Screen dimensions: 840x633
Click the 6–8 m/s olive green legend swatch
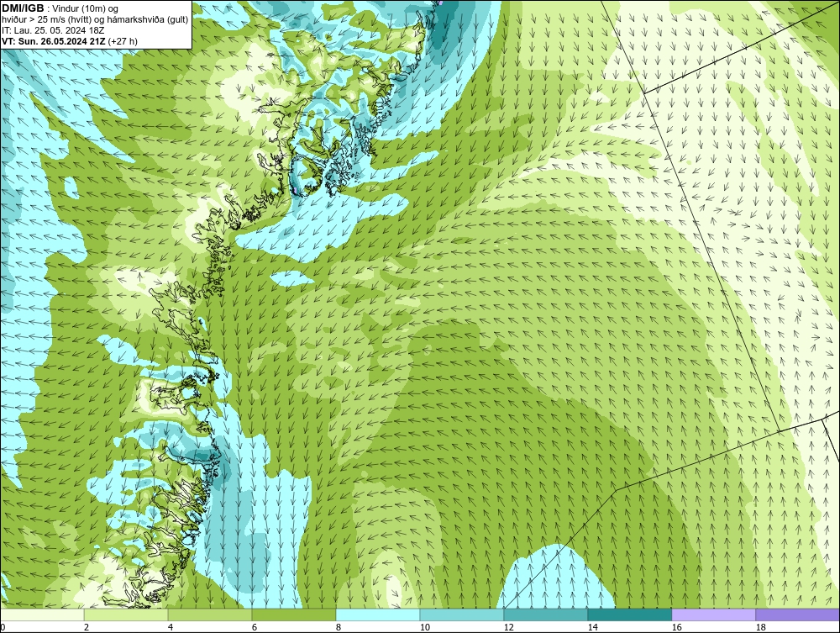pyautogui.click(x=293, y=615)
